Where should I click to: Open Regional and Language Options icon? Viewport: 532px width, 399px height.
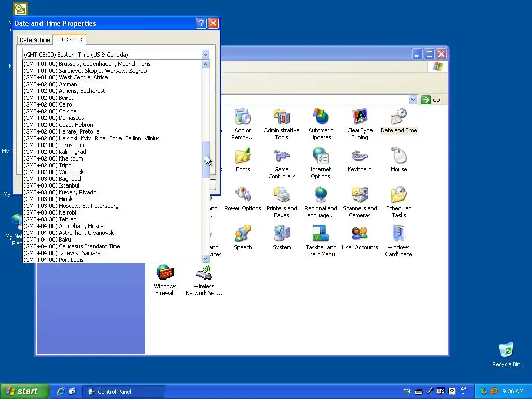click(321, 202)
